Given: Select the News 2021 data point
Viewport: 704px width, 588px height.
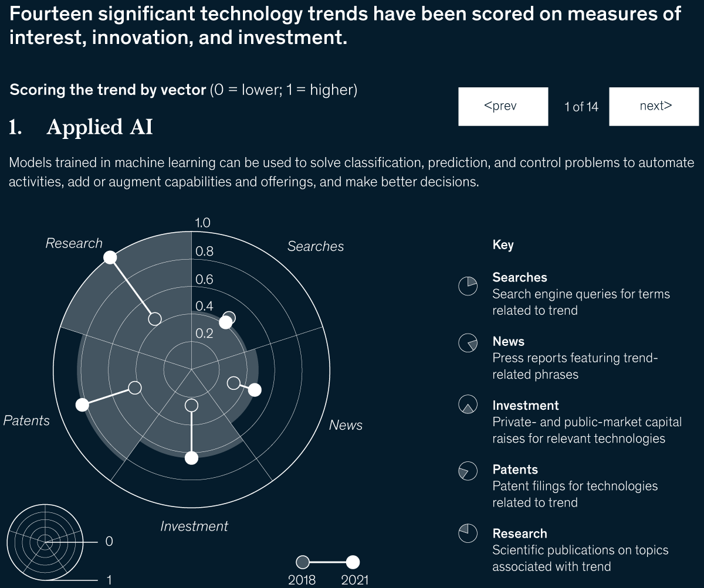Looking at the screenshot, I should [254, 390].
